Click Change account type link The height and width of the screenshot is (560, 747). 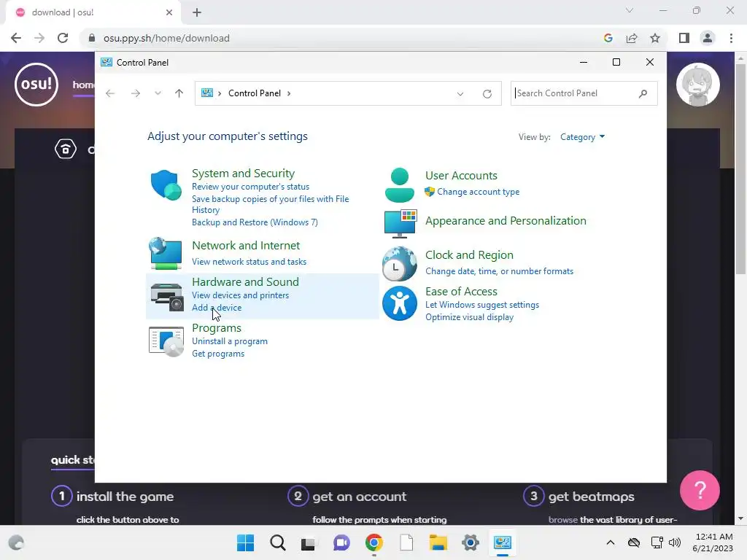click(479, 192)
